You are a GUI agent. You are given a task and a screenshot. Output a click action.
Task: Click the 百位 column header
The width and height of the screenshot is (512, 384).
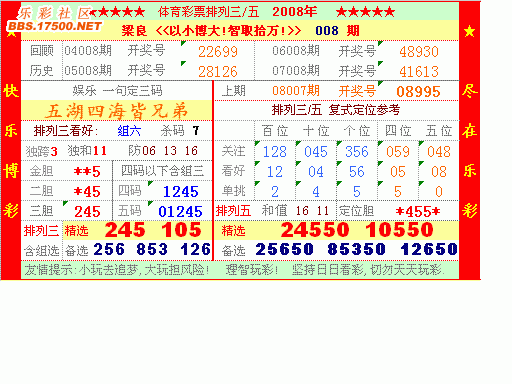(x=275, y=131)
